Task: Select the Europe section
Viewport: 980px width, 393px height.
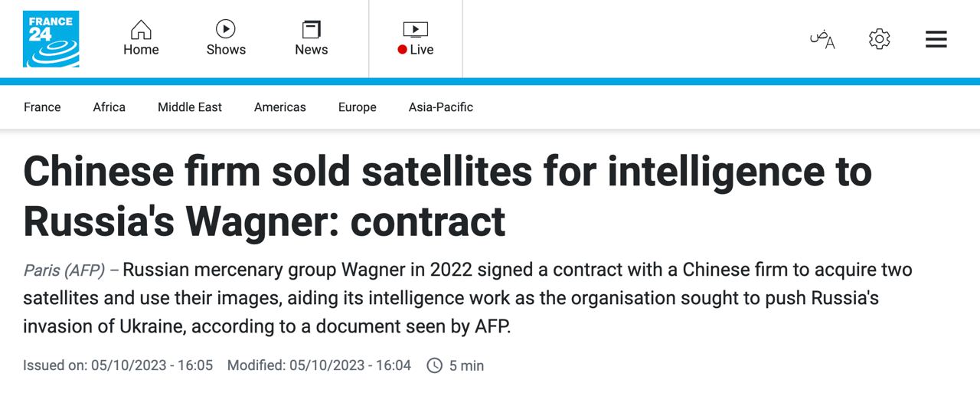Action: point(358,107)
